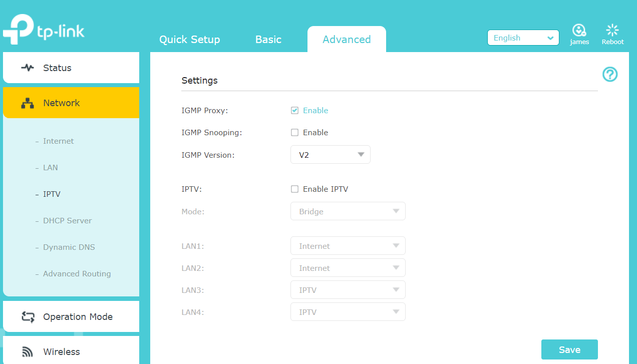Disable the IGMP Proxy checkbox

click(x=294, y=111)
